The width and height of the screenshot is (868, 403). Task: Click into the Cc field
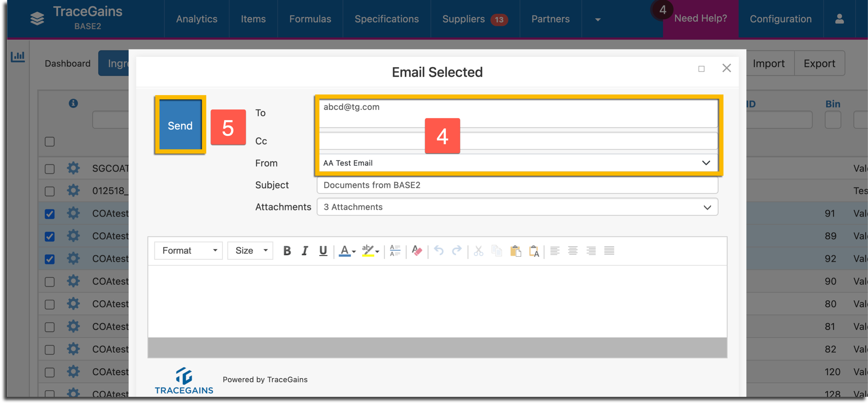point(518,141)
